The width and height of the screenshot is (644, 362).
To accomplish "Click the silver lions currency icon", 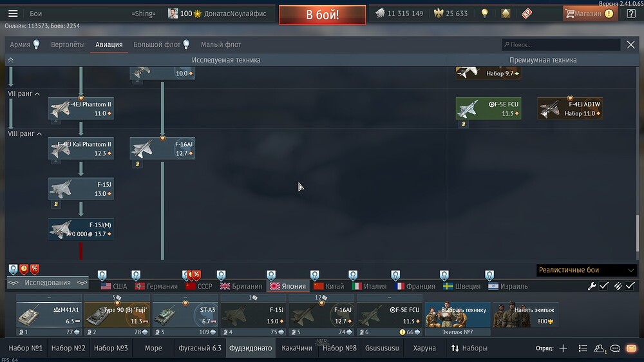I will (380, 14).
